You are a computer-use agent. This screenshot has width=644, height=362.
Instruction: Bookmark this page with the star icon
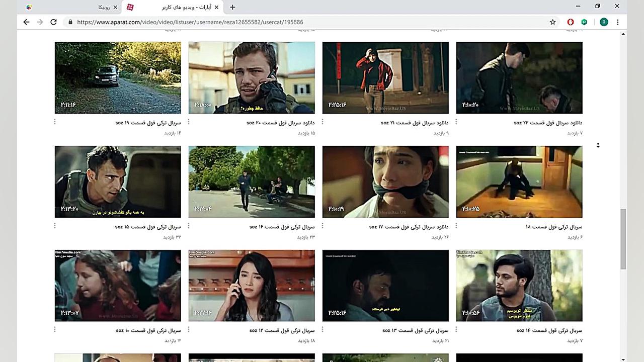552,22
